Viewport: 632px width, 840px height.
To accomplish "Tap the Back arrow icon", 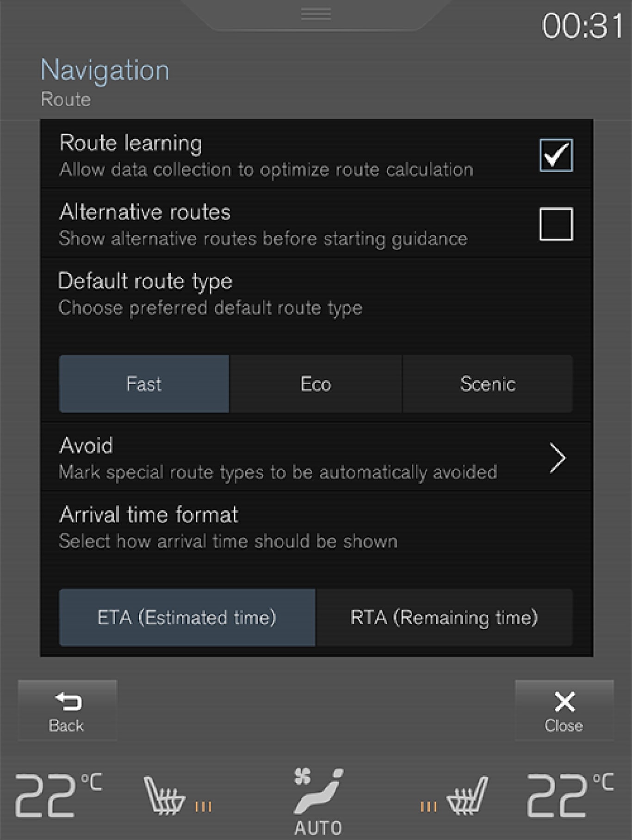I will [x=68, y=702].
